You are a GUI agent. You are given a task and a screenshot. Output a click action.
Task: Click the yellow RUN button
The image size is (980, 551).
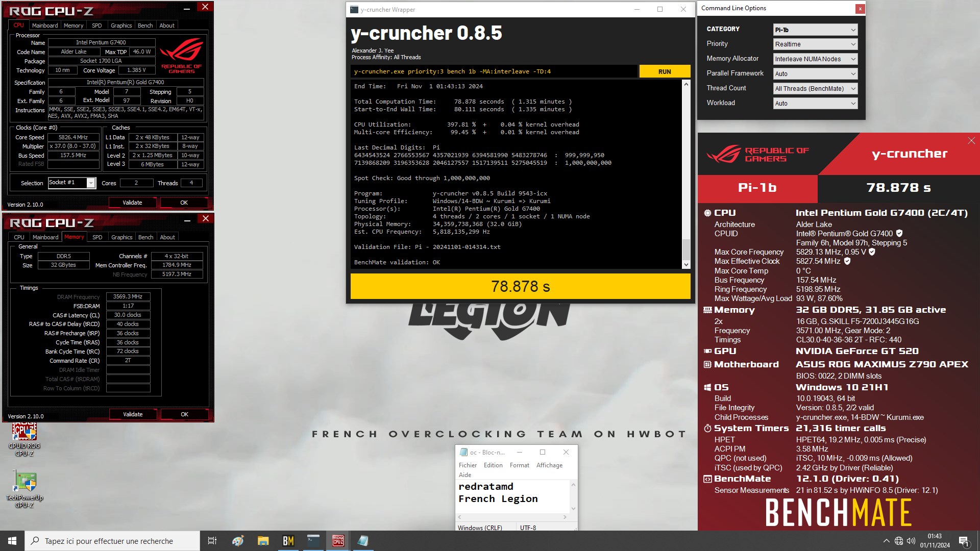coord(665,71)
